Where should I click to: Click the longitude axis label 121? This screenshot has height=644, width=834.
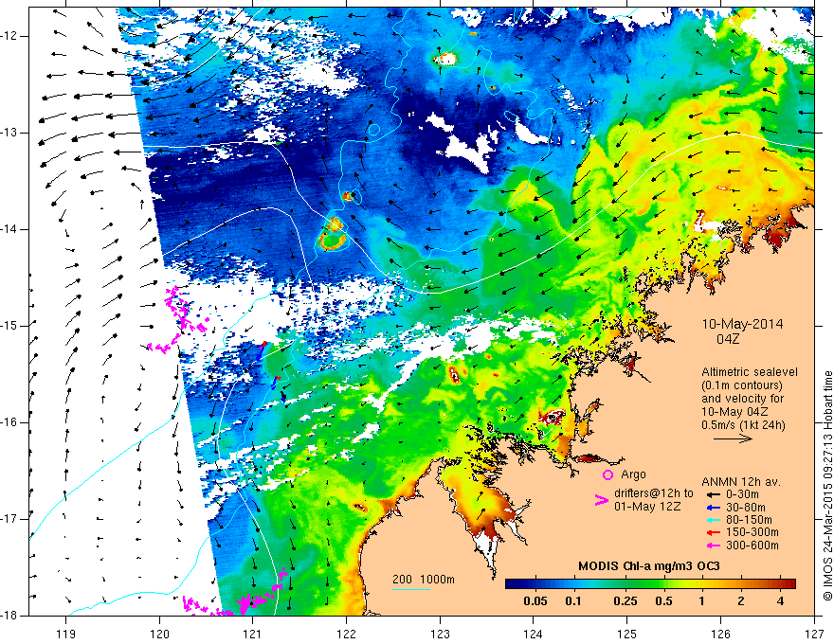253,634
